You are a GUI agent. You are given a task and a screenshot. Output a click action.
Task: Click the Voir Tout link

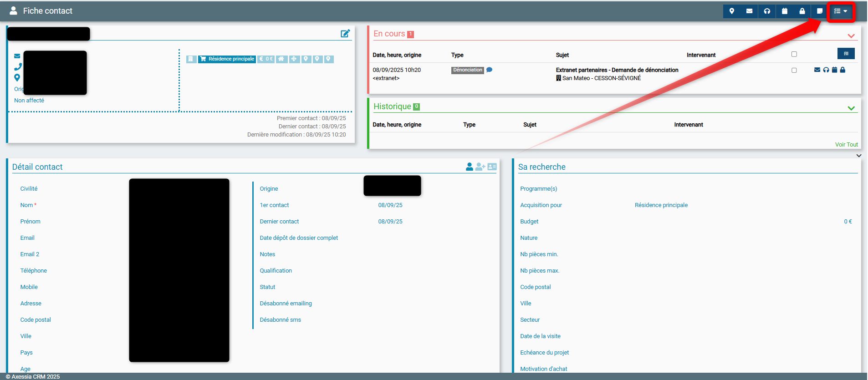point(846,145)
